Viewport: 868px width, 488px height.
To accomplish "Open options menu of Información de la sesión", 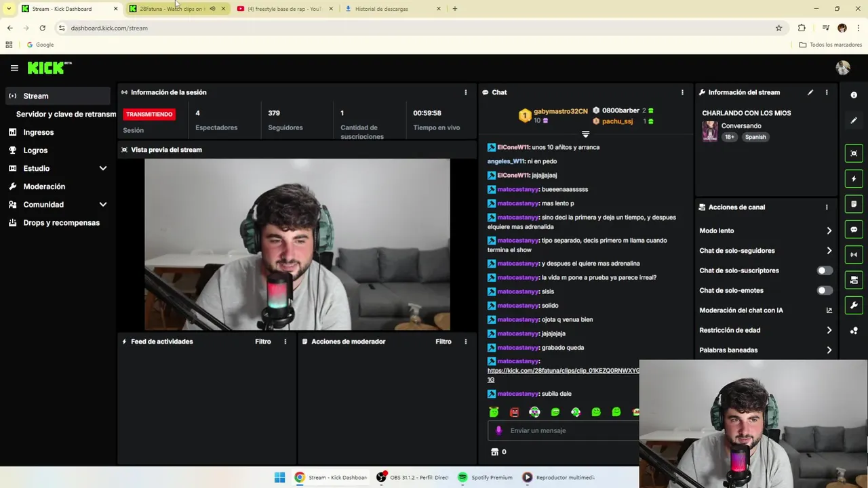I will [x=465, y=92].
